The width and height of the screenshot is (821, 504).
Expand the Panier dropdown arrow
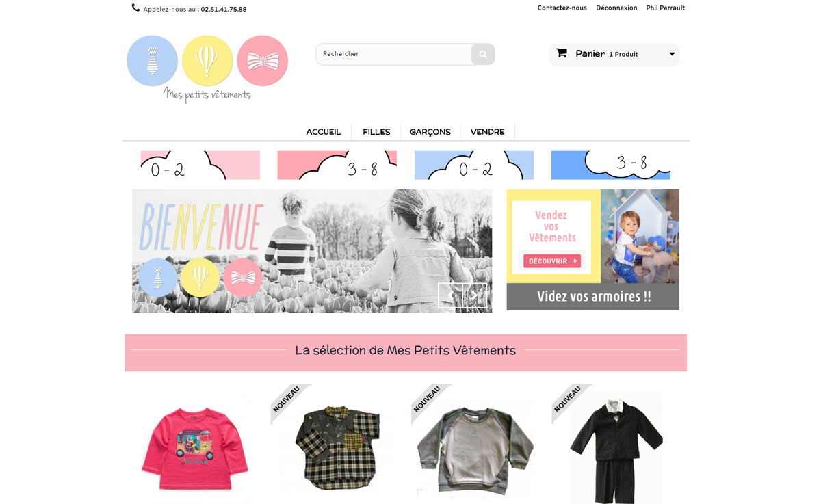pyautogui.click(x=672, y=54)
